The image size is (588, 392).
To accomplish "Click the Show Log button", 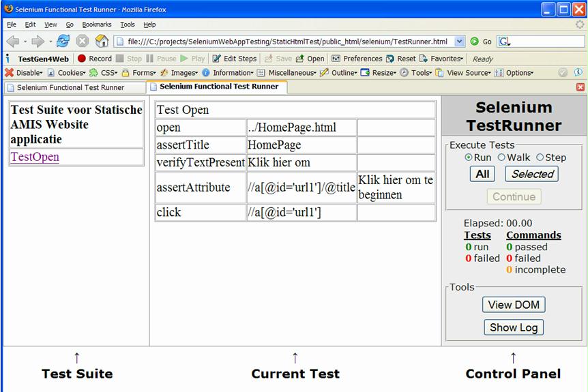I will [x=514, y=327].
